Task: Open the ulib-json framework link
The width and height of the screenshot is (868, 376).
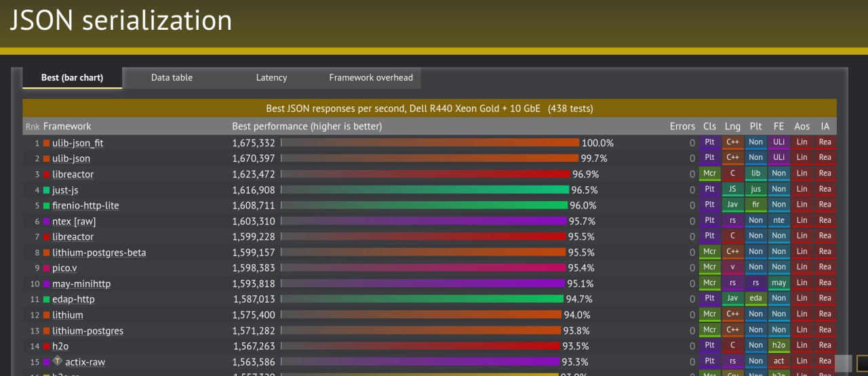Action: click(x=71, y=159)
